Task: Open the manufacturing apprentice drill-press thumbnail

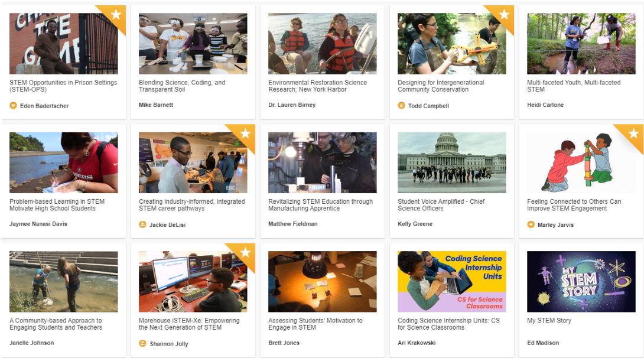Action: coord(323,162)
